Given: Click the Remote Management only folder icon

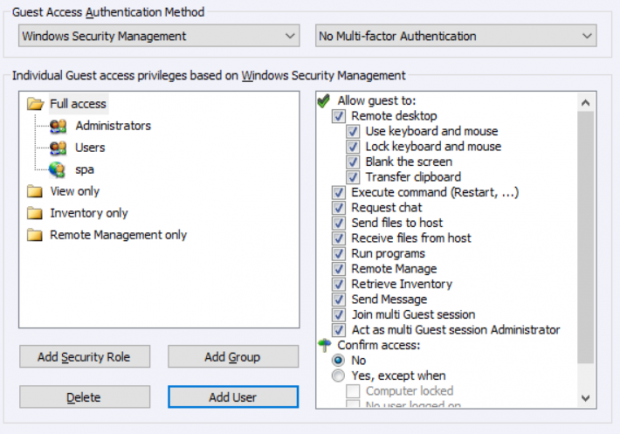Looking at the screenshot, I should pos(35,235).
